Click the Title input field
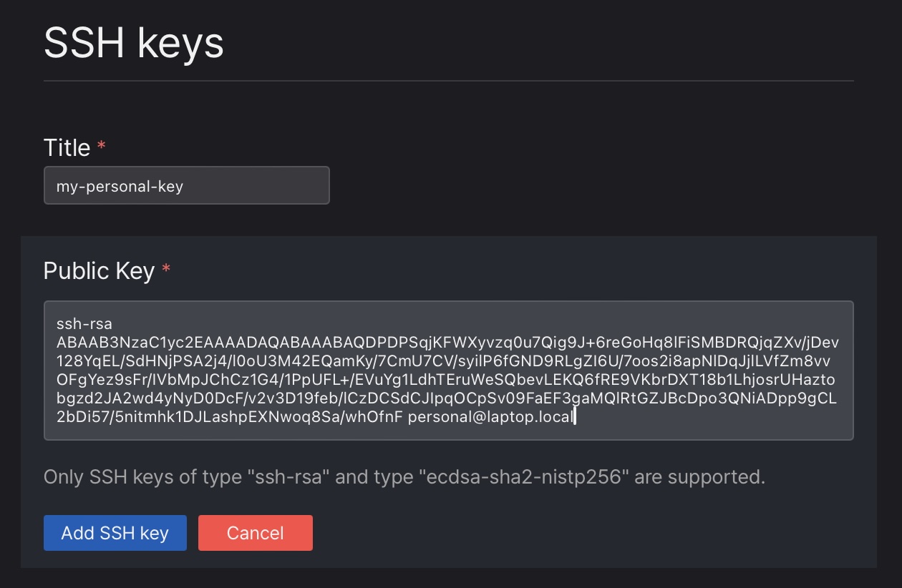This screenshot has height=588, width=902. pyautogui.click(x=186, y=186)
